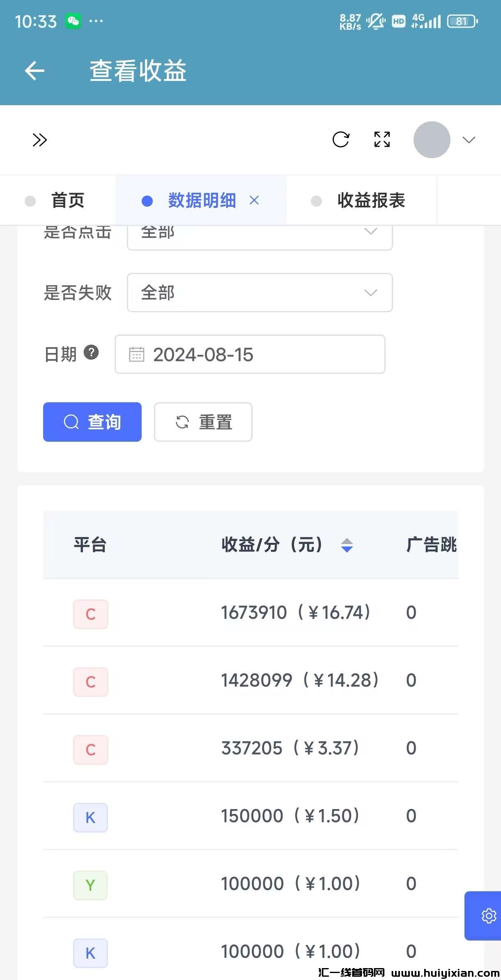Toggle fullscreen mode icon
This screenshot has width=501, height=980.
(x=382, y=140)
